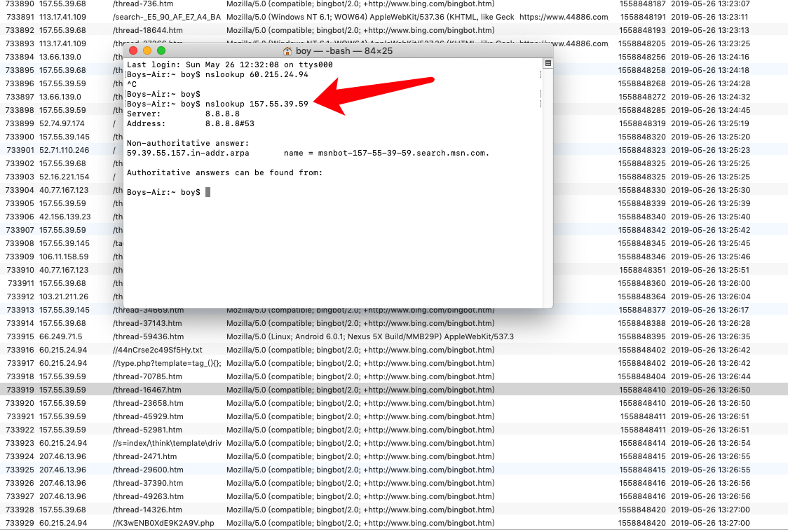Viewport: 788px width, 532px height.
Task: Click datetime 2019-05-26 13:26:54 in row 733923
Action: coord(711,443)
